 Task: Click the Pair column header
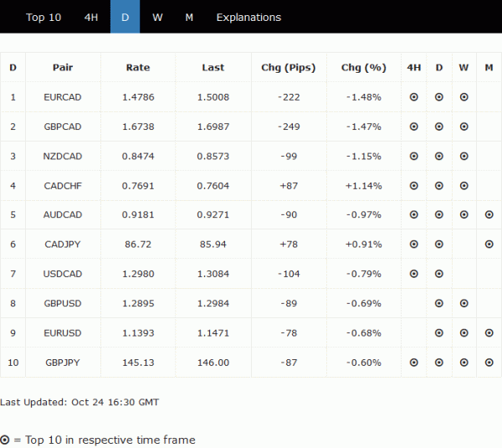coord(63,67)
